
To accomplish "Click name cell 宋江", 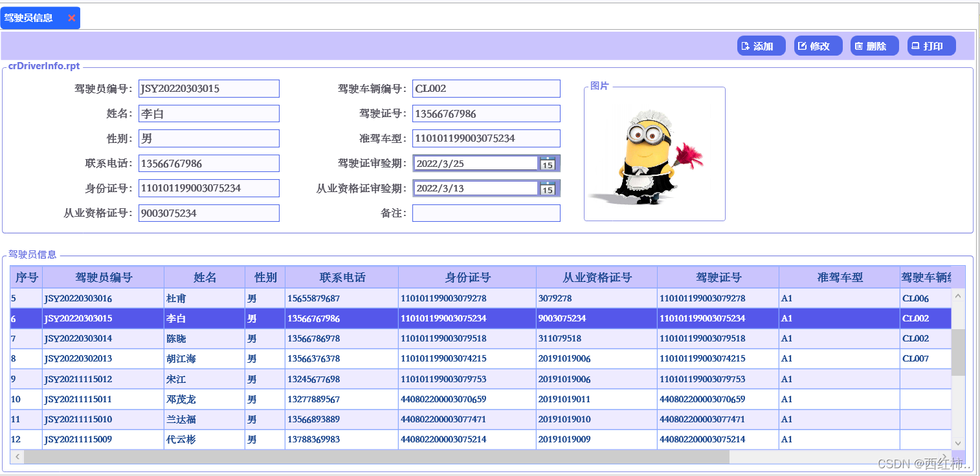I will (205, 379).
